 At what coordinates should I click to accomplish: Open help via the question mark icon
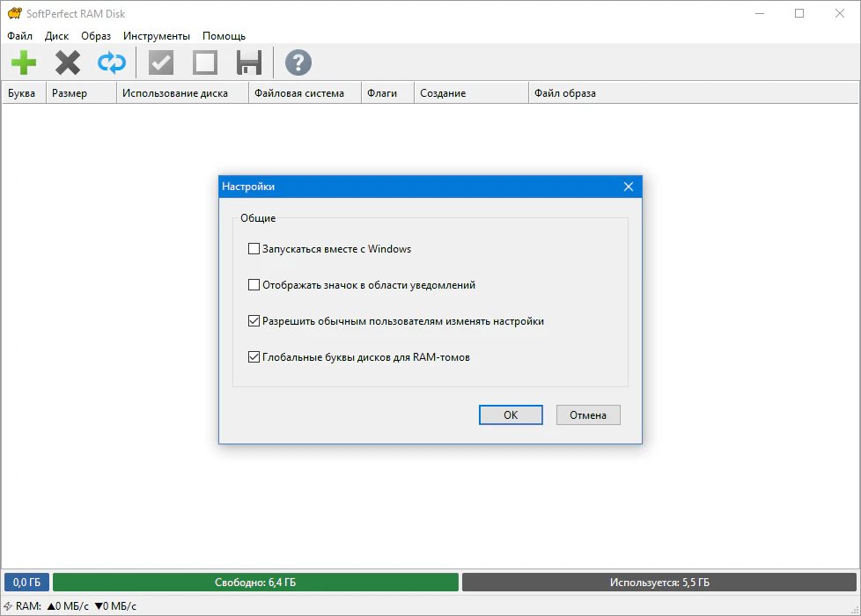298,62
